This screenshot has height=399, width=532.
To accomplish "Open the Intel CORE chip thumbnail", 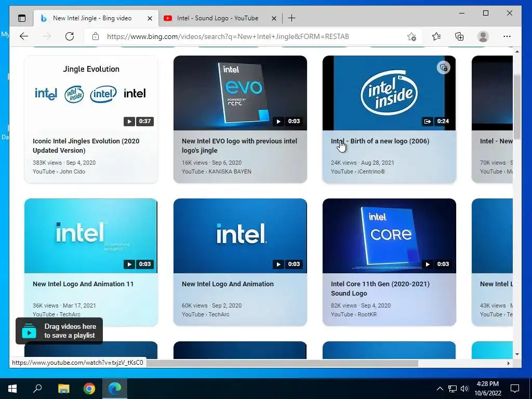I will coord(389,236).
